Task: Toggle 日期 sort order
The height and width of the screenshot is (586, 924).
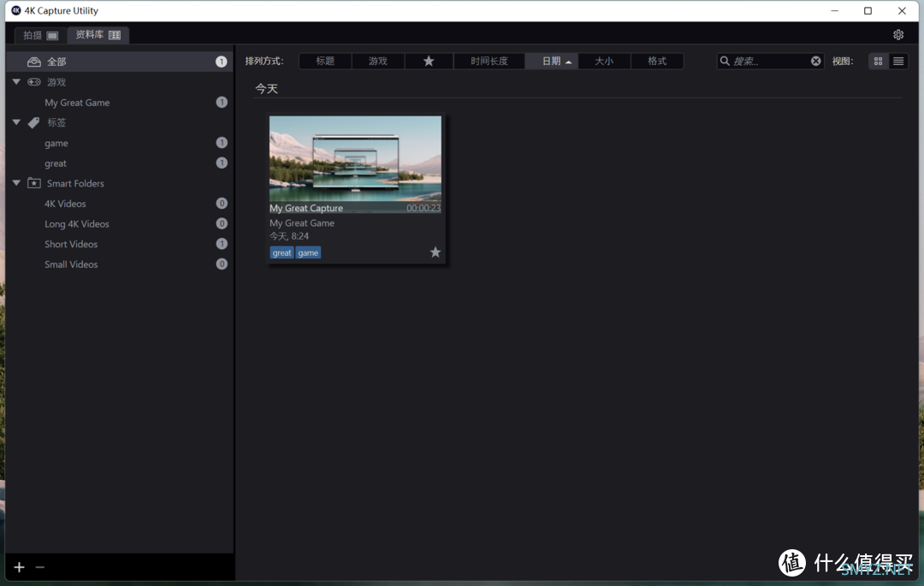Action: [552, 61]
